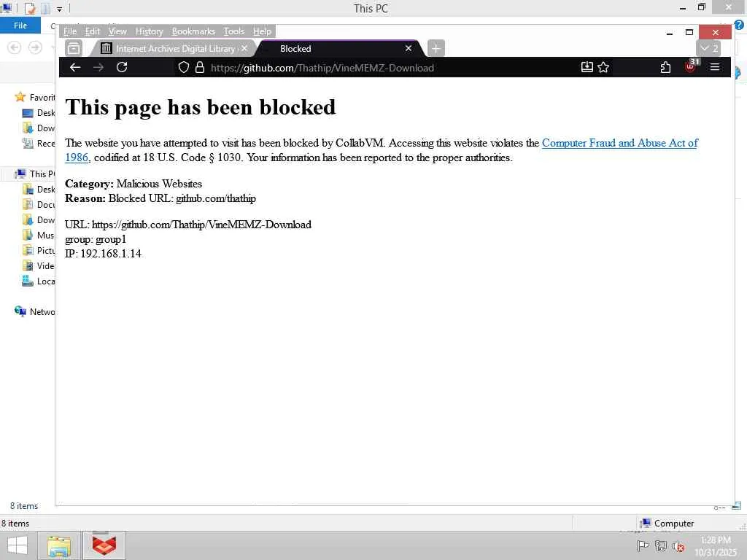
Task: Click the Windows Start button
Action: click(18, 545)
